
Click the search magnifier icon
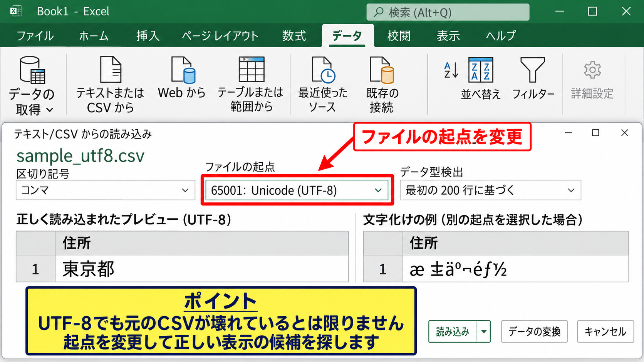(x=379, y=12)
